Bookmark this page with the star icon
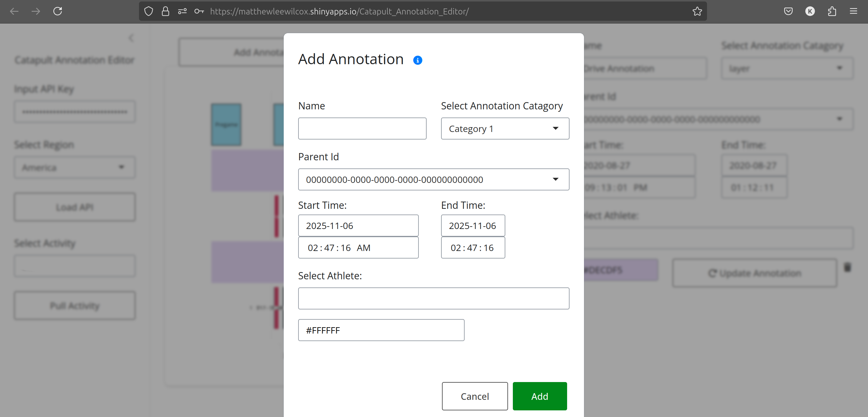 point(697,11)
